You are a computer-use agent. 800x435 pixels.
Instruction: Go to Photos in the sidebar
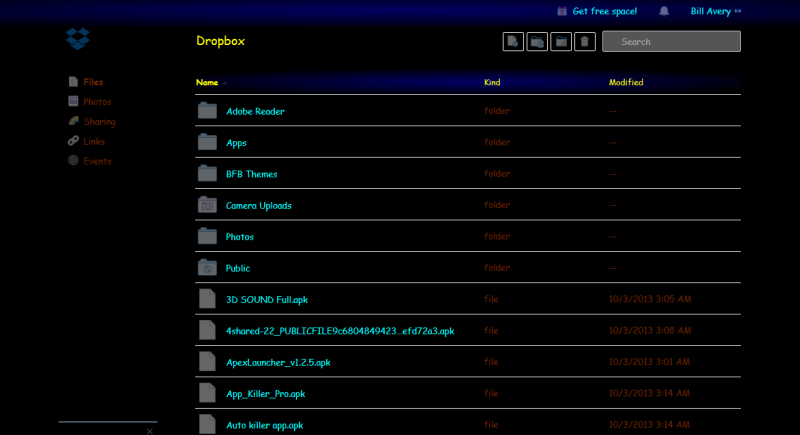(x=97, y=101)
